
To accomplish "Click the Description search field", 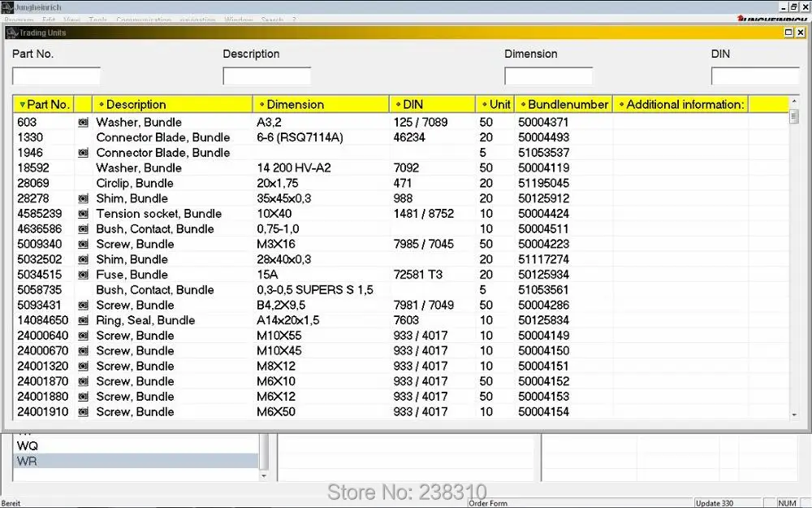I will 267,76.
